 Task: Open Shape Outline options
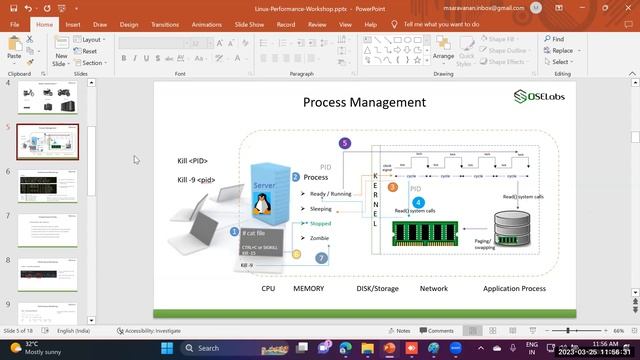pyautogui.click(x=504, y=50)
